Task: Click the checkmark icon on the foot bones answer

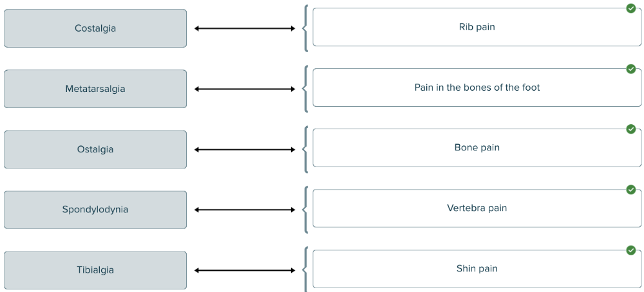Action: tap(631, 69)
